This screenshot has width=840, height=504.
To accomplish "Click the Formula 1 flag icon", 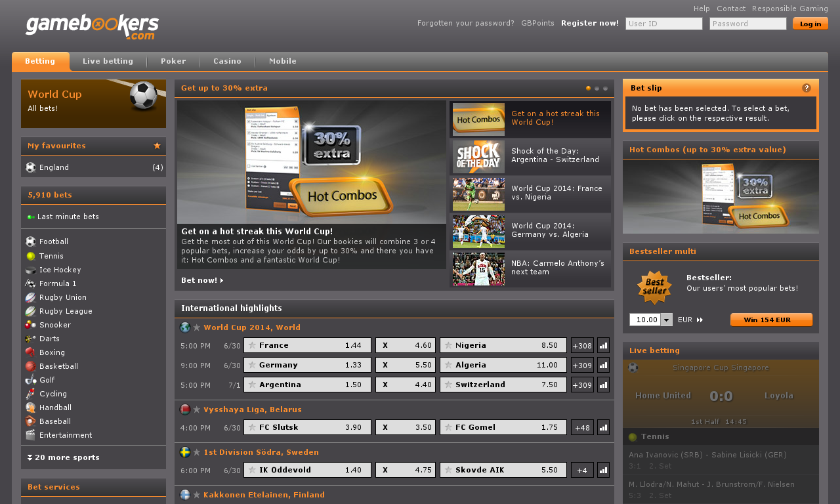I will 31,283.
